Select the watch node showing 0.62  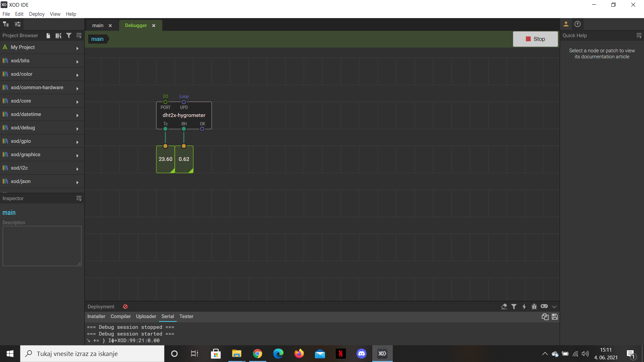(x=184, y=159)
